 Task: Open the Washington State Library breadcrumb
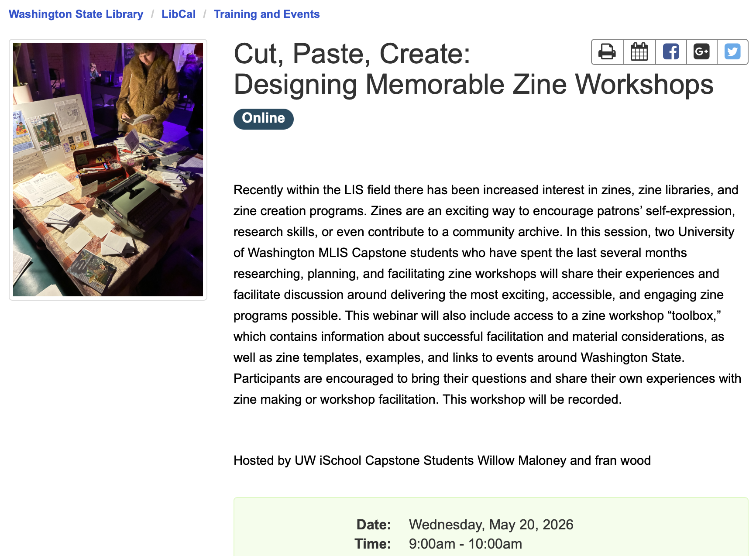click(x=76, y=14)
